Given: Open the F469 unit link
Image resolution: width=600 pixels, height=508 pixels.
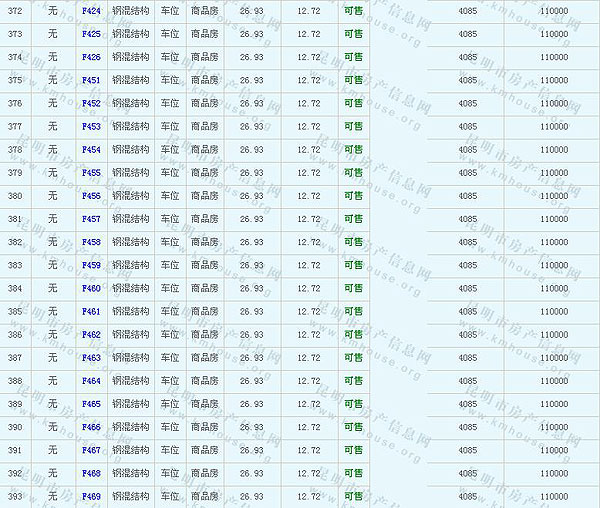Looking at the screenshot, I should [x=91, y=496].
